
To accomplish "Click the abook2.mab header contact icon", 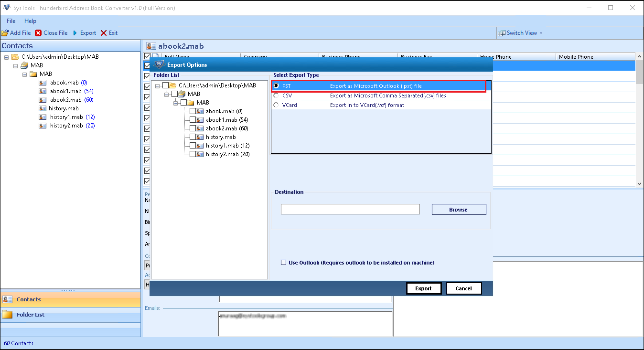I will (x=151, y=46).
